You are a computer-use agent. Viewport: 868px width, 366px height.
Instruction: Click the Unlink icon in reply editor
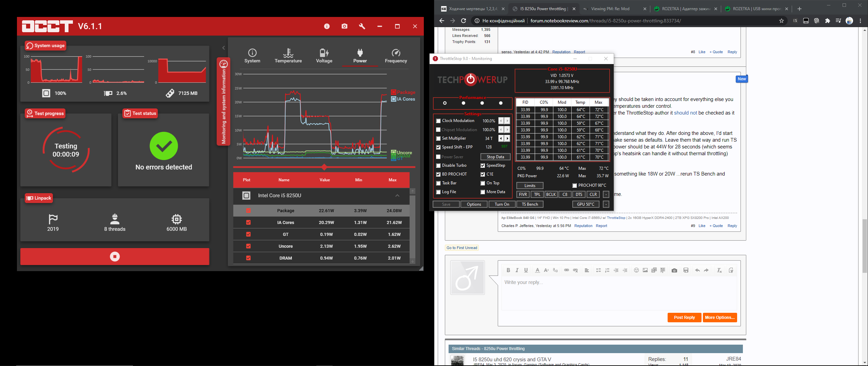point(575,270)
